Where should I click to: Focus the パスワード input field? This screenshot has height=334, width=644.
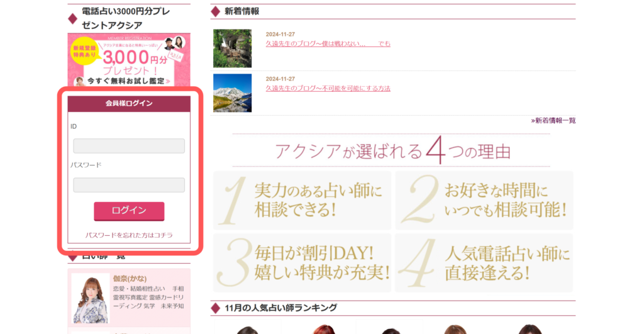tap(129, 185)
